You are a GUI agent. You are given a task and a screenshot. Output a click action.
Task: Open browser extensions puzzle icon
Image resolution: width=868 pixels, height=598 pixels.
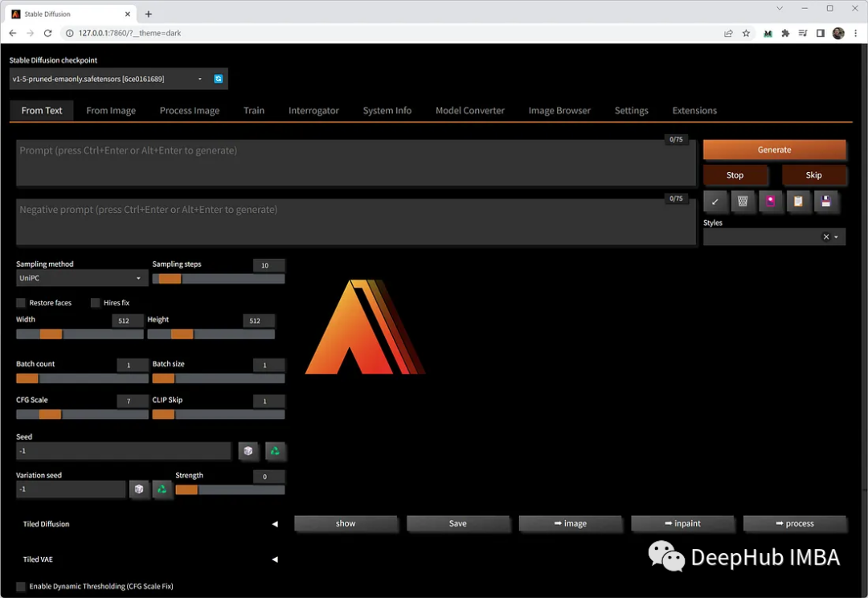785,33
